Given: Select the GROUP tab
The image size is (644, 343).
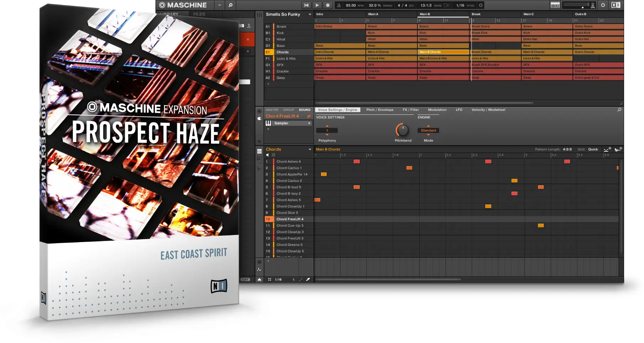Looking at the screenshot, I should tap(289, 110).
